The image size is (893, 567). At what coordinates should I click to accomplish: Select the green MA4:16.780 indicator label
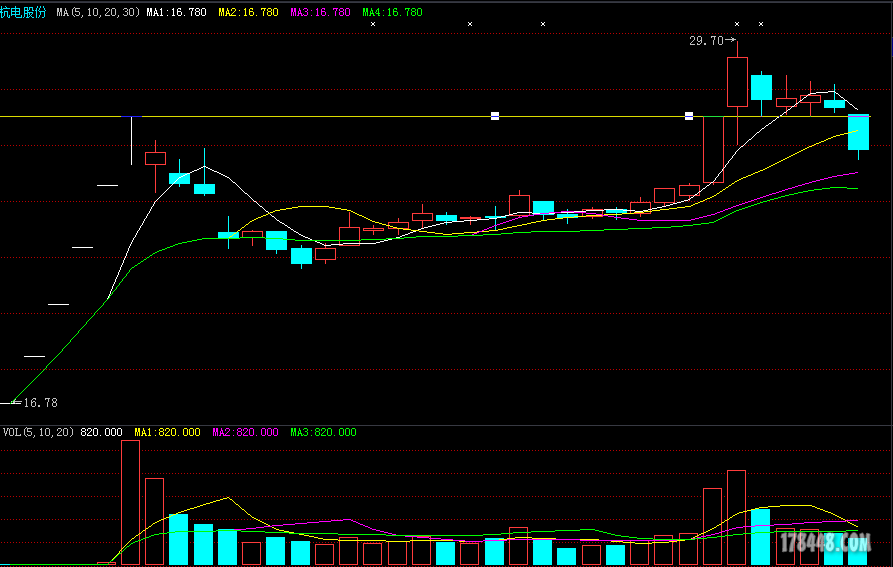[392, 12]
